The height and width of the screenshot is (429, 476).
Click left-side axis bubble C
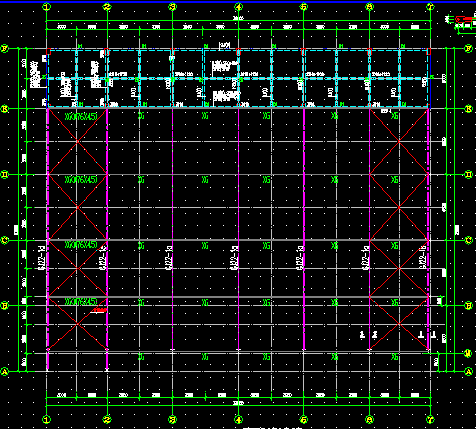tap(5, 240)
